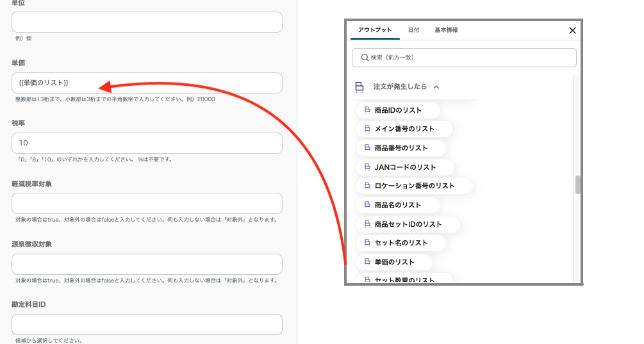
Task: Click the output list scrollbar thumb
Action: coord(577,184)
